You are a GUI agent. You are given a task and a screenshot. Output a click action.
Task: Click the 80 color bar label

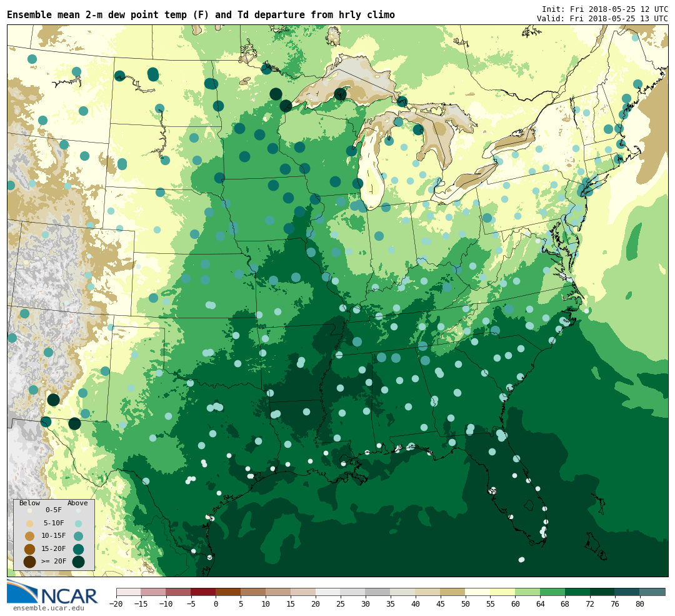(x=641, y=604)
